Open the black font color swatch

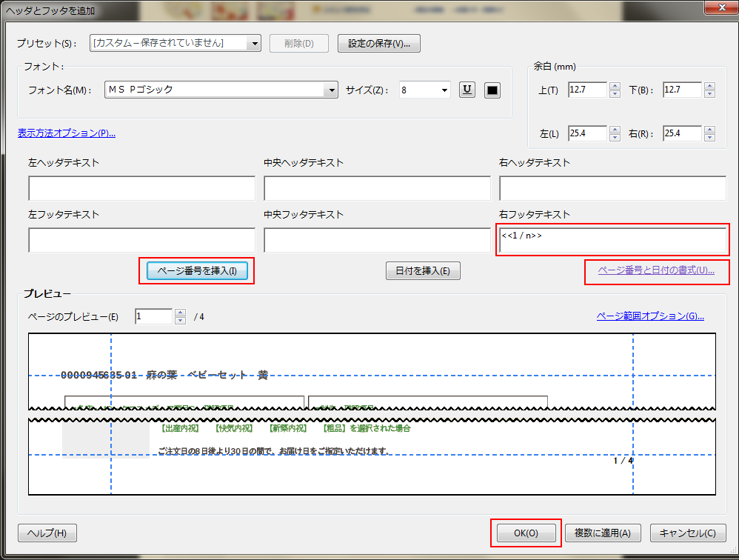pyautogui.click(x=492, y=90)
